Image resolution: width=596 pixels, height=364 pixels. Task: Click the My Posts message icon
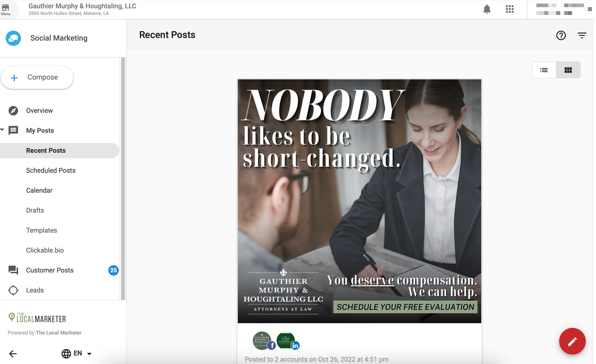click(13, 131)
